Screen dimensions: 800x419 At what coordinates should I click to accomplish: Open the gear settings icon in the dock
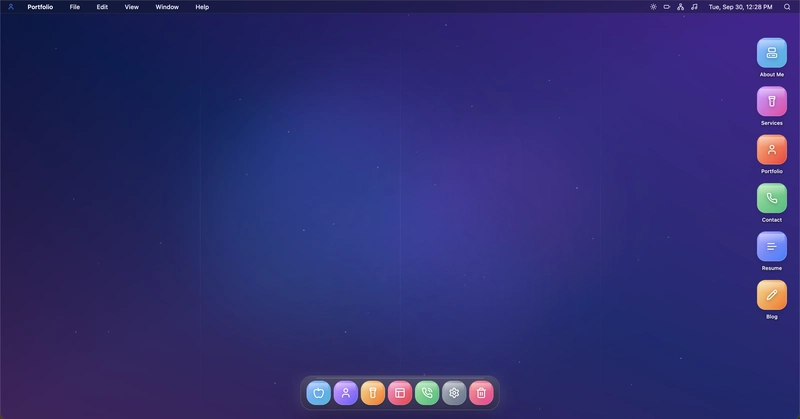coord(454,393)
